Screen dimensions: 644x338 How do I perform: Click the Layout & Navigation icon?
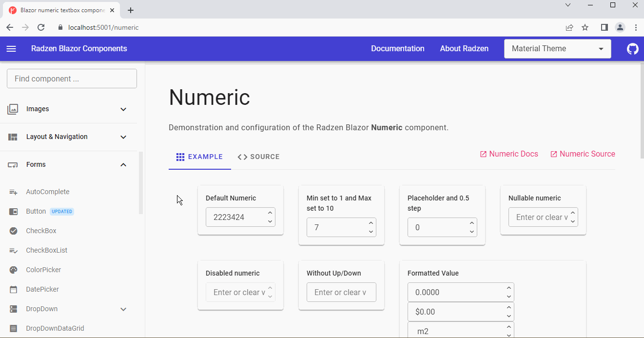pyautogui.click(x=13, y=137)
